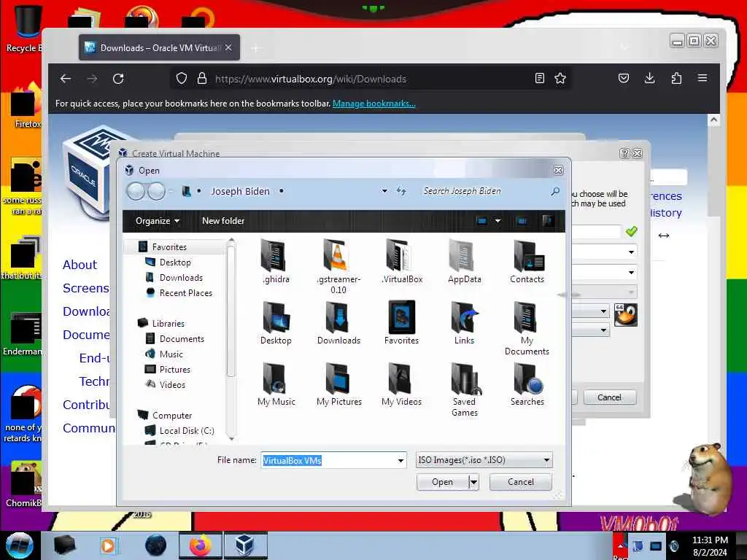Select Videos library in navigation pane
Screen dimensions: 747x560
point(172,385)
